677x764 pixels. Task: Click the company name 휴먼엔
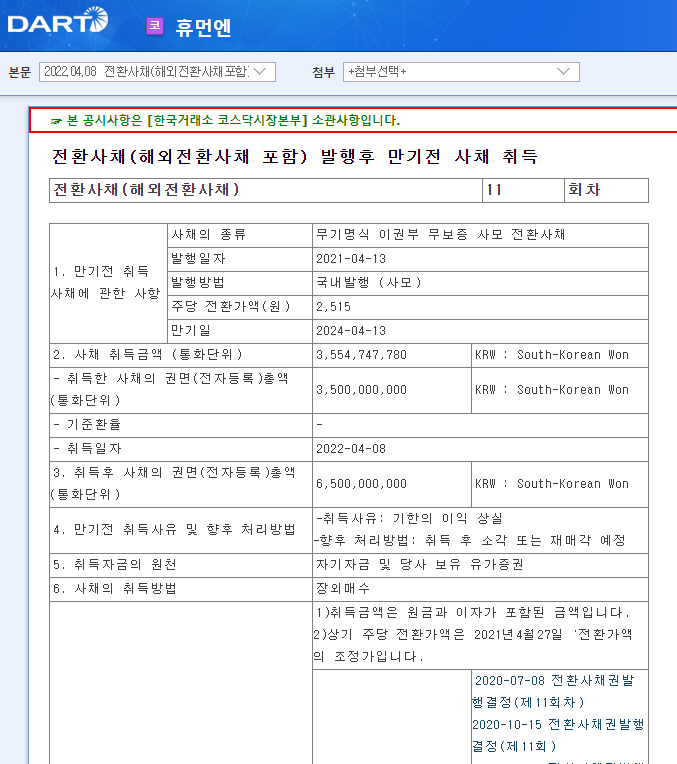click(203, 27)
